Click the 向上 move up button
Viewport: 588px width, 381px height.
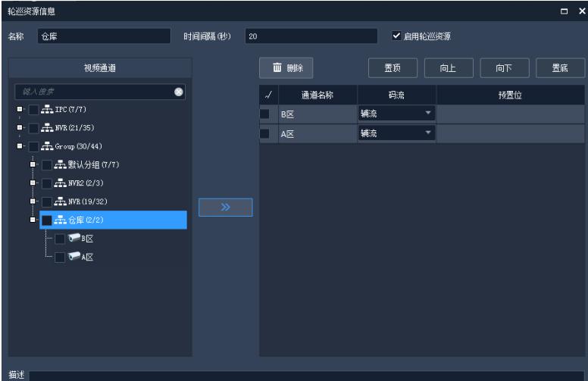[x=449, y=68]
